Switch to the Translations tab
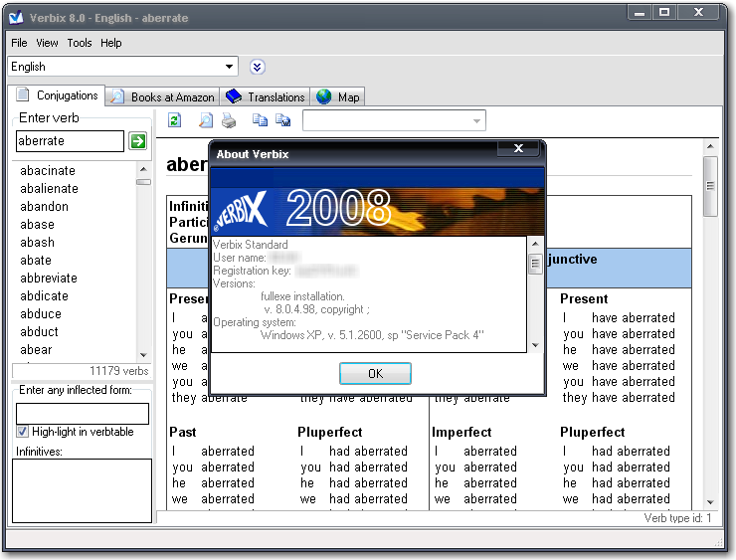The width and height of the screenshot is (736, 560). tap(266, 97)
